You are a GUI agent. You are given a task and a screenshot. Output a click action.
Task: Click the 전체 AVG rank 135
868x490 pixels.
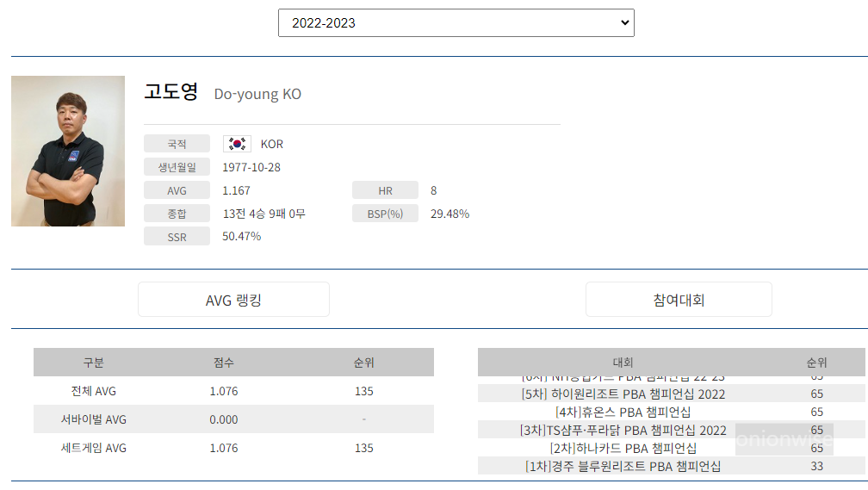pos(363,391)
